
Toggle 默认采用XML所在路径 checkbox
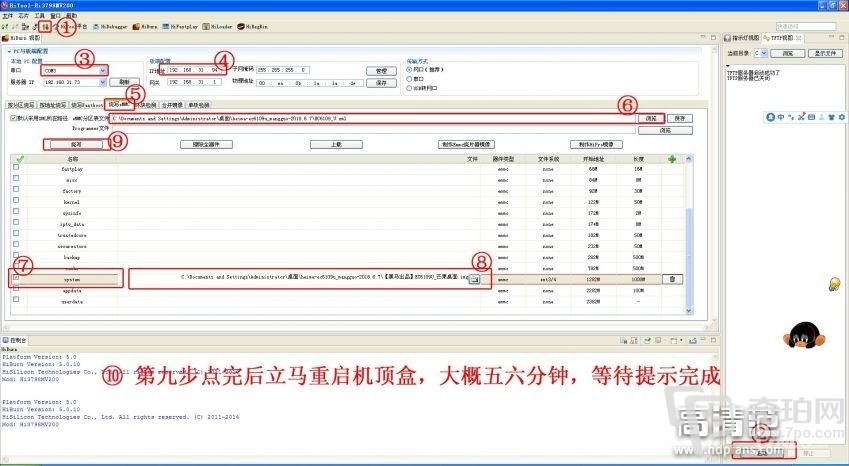(14, 118)
